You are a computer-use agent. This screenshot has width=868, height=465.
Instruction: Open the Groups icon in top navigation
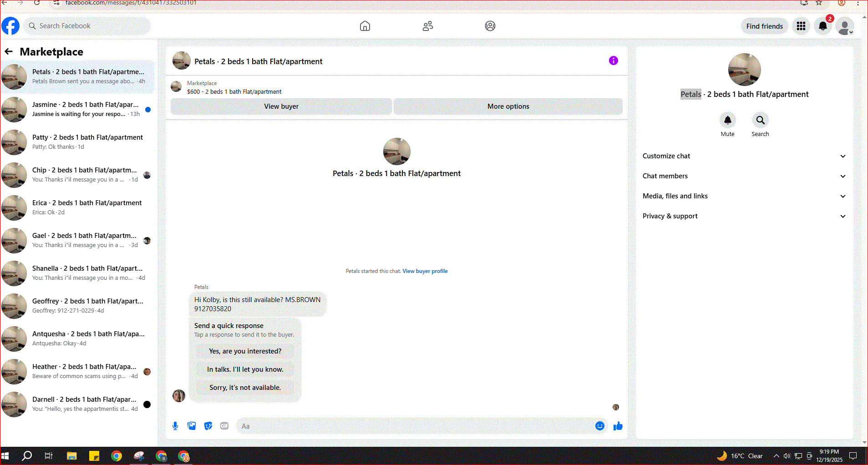coord(490,26)
